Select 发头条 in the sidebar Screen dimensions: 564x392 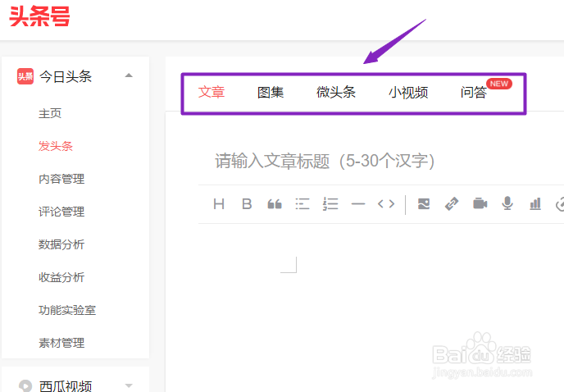(56, 146)
